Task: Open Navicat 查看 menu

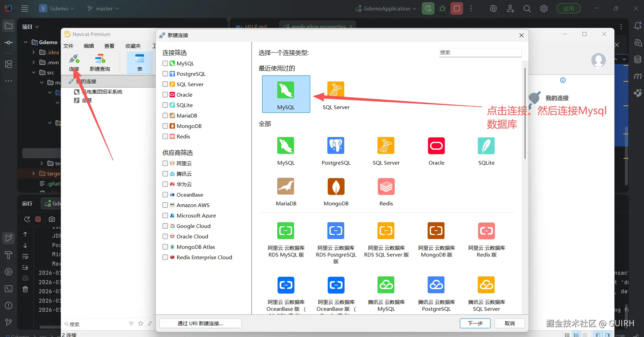Action: point(109,46)
